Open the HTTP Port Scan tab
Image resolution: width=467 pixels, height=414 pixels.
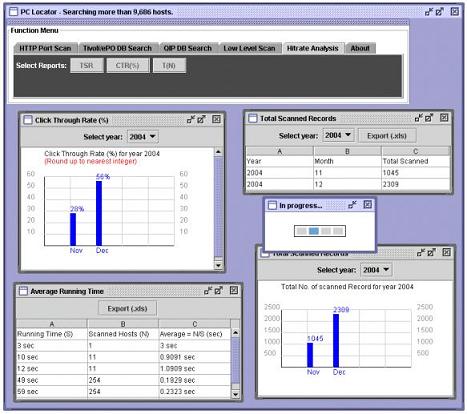[x=45, y=48]
